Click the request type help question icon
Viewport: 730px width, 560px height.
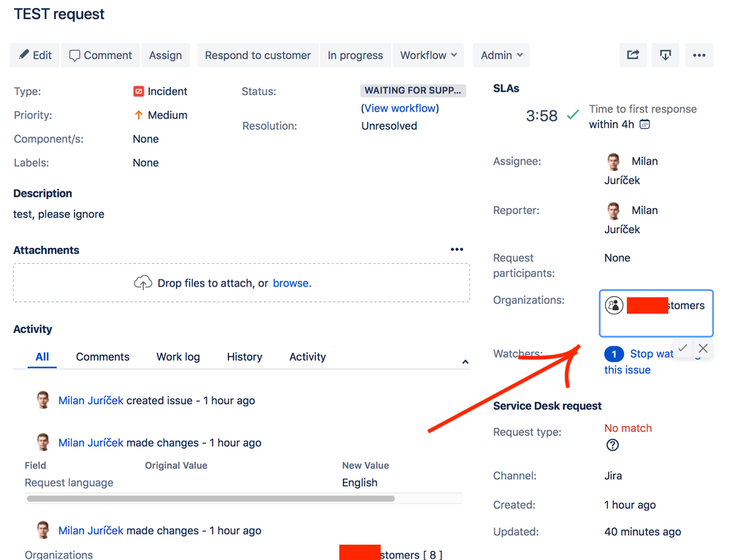612,445
